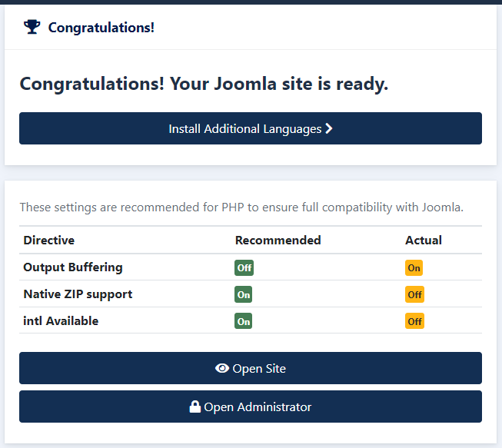
Task: Click the Congratulations panel header text
Action: [101, 28]
